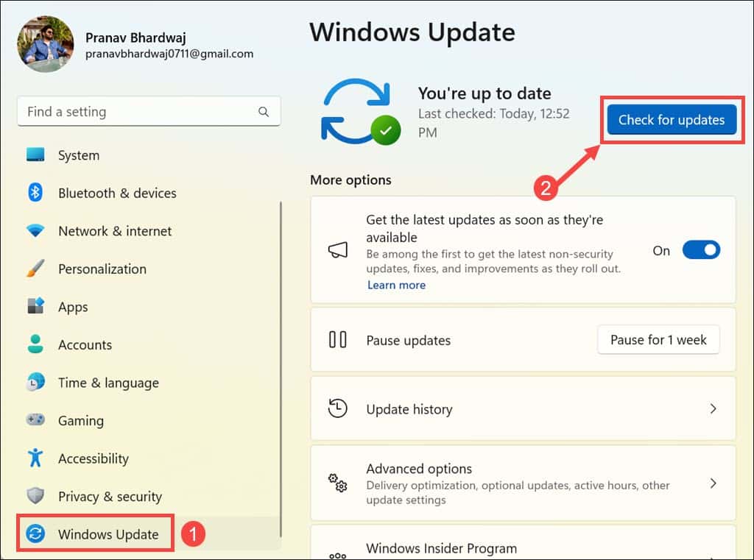
Task: Click the blue sync status icon
Action: pos(361,112)
